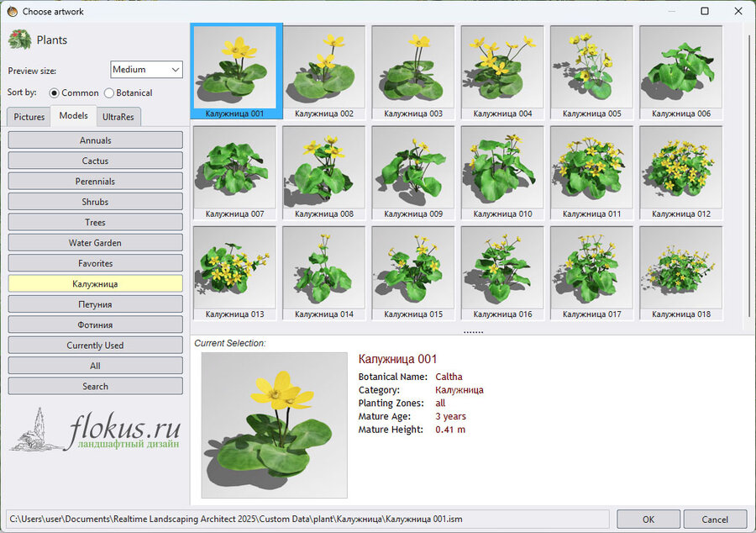Viewport: 756px width, 533px height.
Task: Select the Калужница 009 plant thumbnail
Action: coord(413,172)
